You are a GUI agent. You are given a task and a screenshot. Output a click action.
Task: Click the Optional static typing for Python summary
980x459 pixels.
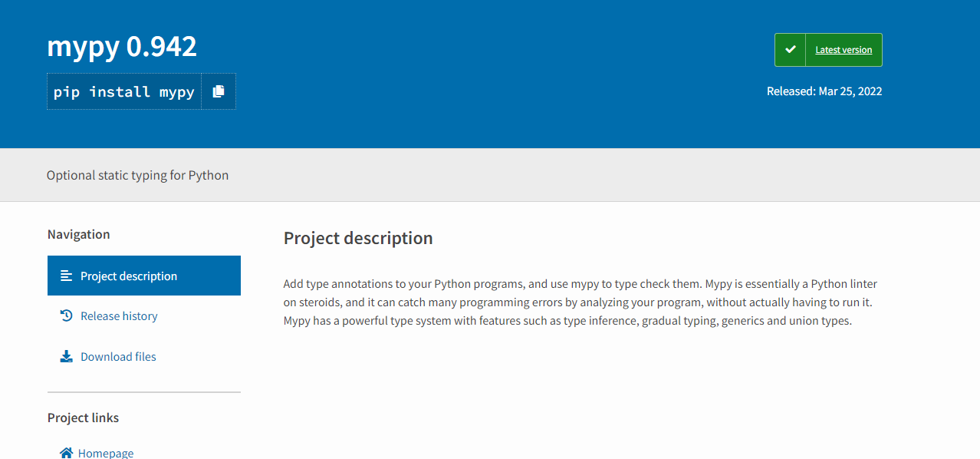point(137,175)
